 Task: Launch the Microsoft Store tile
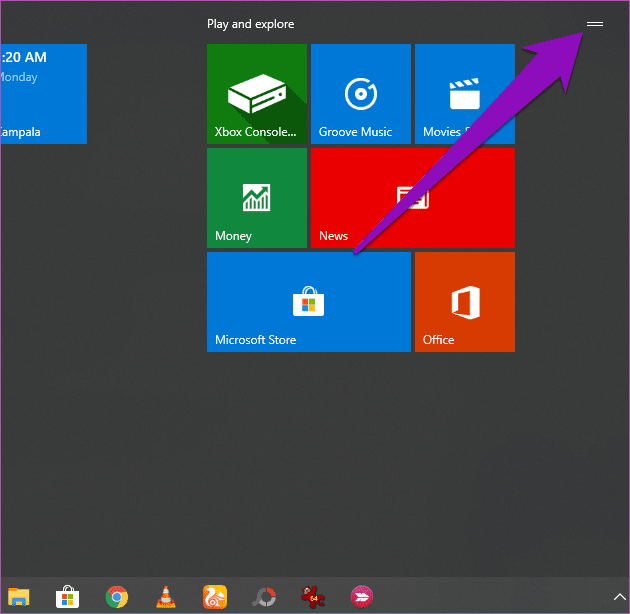[x=309, y=302]
